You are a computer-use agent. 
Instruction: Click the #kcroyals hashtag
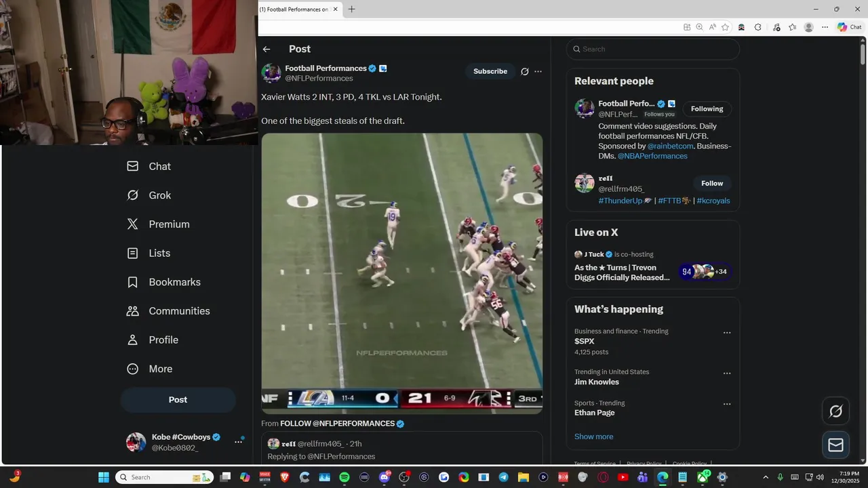[x=713, y=201]
